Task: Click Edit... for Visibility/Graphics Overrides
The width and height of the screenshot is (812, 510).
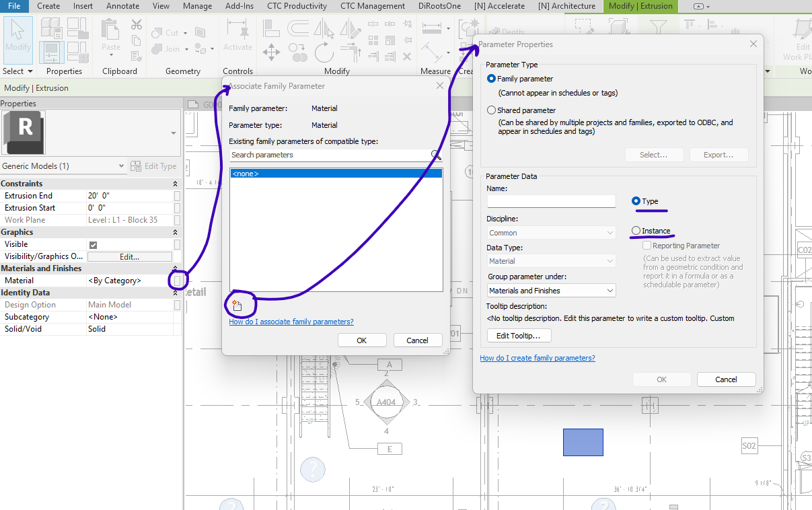Action: coord(129,256)
